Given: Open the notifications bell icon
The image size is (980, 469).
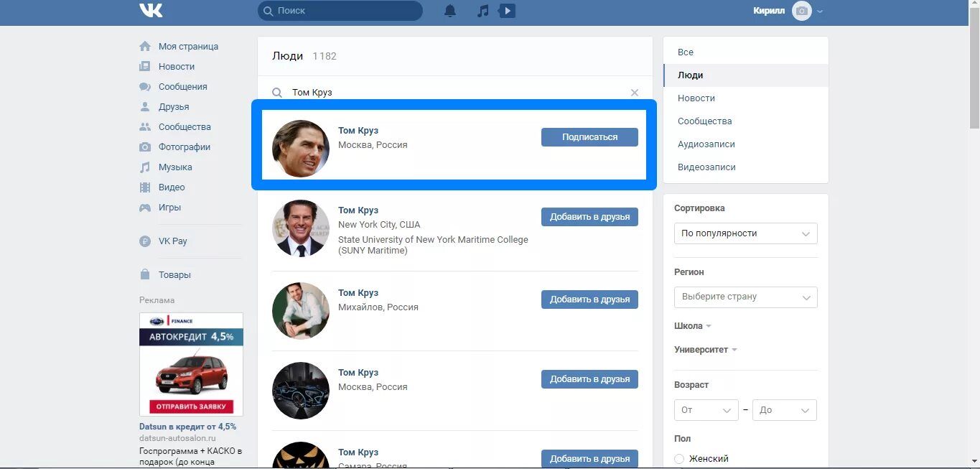Looking at the screenshot, I should tap(450, 11).
